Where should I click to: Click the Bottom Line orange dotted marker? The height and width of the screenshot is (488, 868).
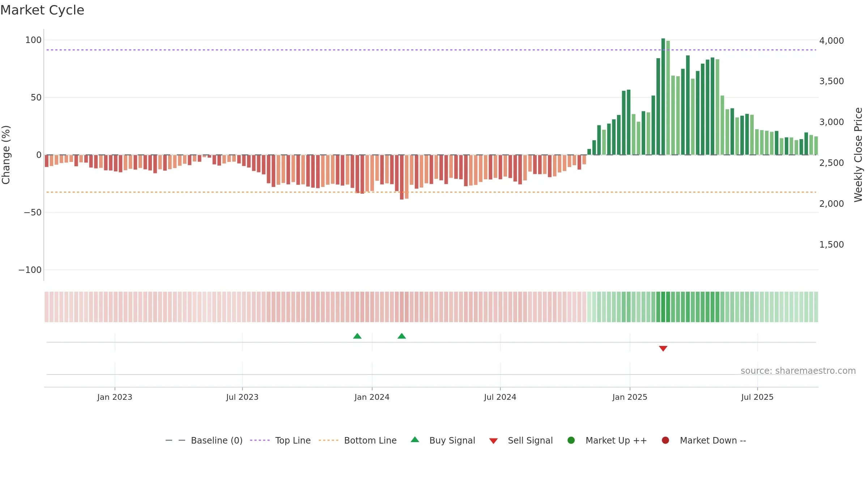[x=328, y=440]
